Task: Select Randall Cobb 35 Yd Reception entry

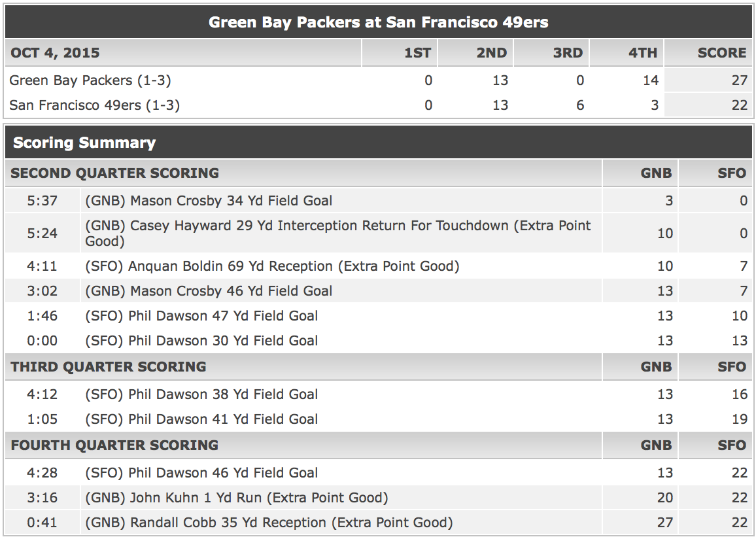Action: 378,523
